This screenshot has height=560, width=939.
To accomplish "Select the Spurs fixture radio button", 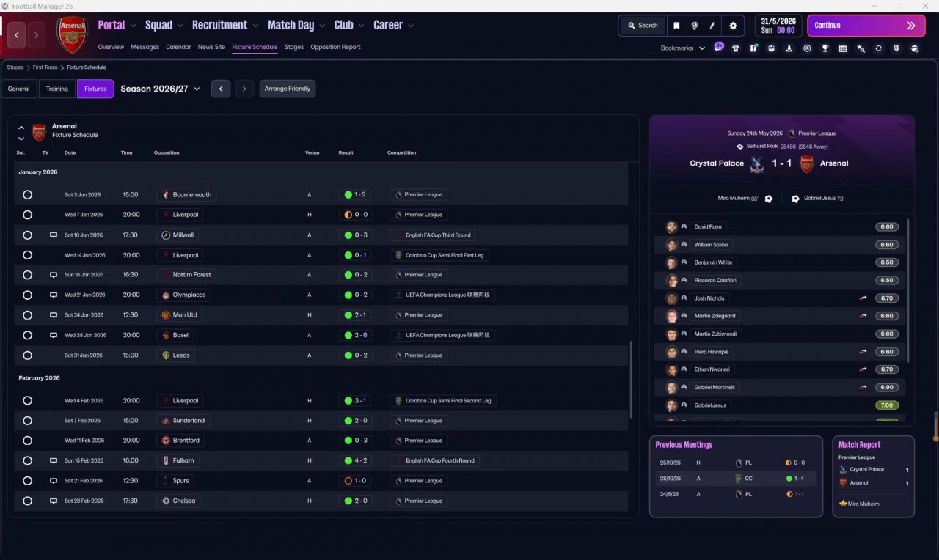I will [x=27, y=481].
